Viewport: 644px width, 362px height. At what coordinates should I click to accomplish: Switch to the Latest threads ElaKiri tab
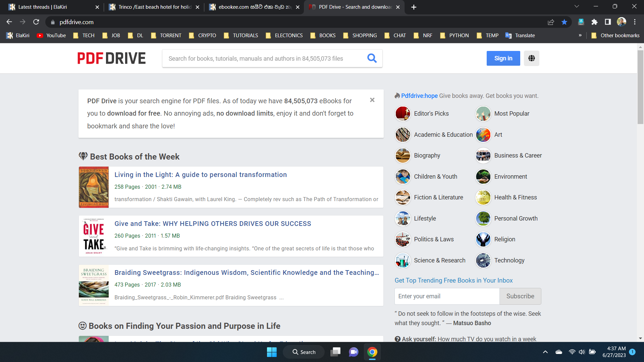click(x=54, y=7)
